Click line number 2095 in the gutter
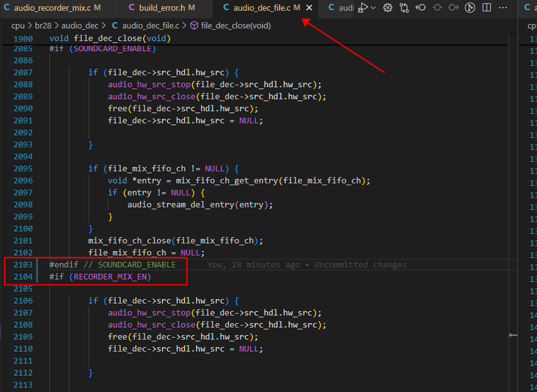This screenshot has height=392, width=537. click(23, 169)
